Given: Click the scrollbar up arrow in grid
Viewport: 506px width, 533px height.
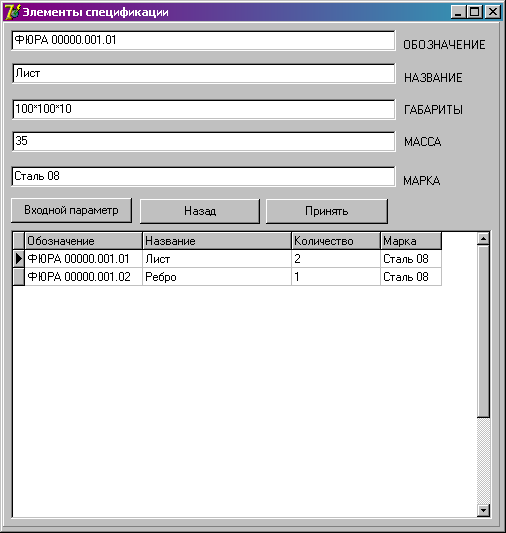Looking at the screenshot, I should click(x=483, y=239).
